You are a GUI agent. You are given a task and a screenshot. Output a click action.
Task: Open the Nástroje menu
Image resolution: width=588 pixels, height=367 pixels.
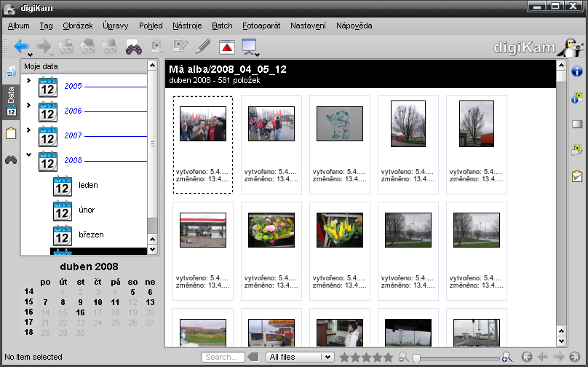(187, 25)
